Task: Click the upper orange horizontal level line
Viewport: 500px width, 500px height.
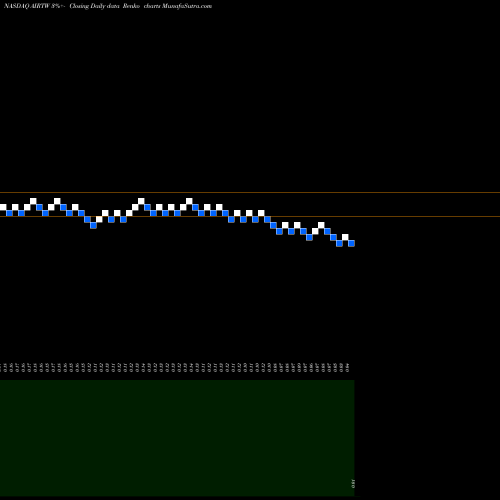Action: coord(250,192)
